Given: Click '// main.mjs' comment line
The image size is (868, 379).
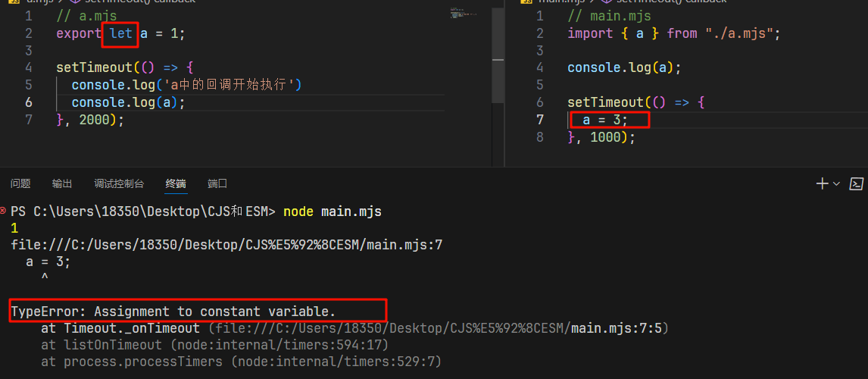Looking at the screenshot, I should tap(609, 17).
